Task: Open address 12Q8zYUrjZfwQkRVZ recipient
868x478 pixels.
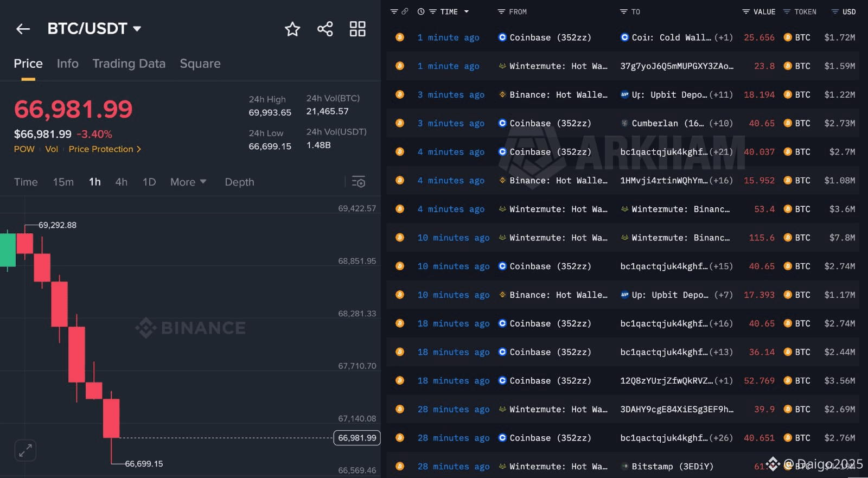Action: 667,381
